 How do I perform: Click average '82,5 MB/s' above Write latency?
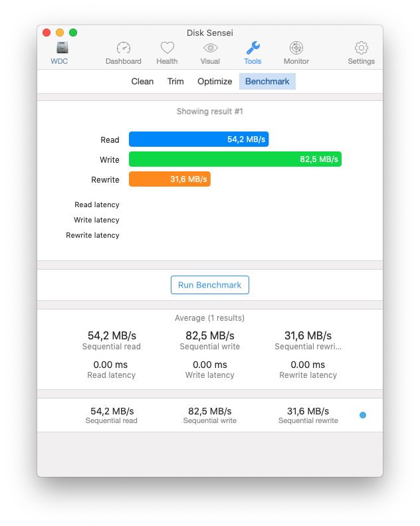210,335
